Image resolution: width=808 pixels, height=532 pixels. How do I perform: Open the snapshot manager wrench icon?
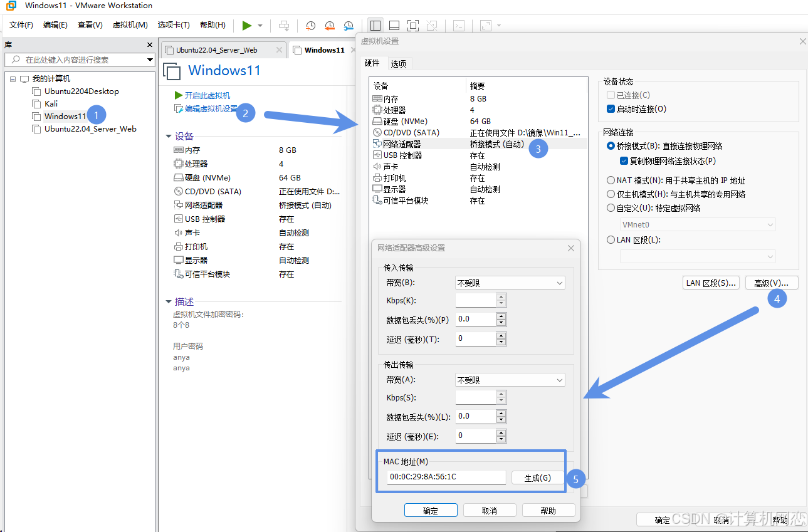click(349, 26)
